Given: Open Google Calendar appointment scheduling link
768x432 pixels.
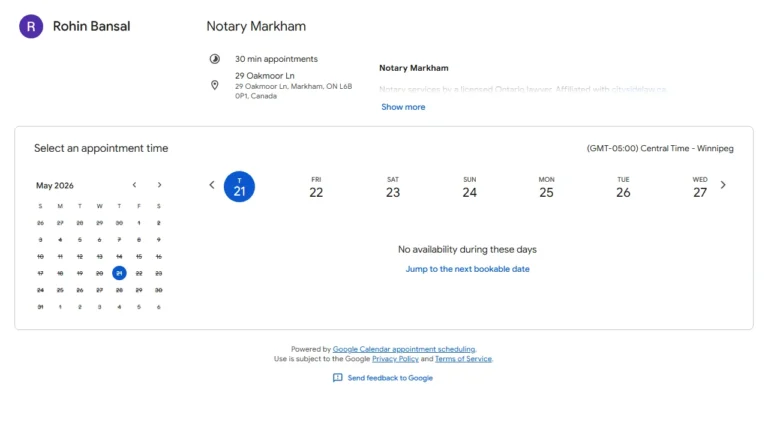Looking at the screenshot, I should click(x=404, y=349).
